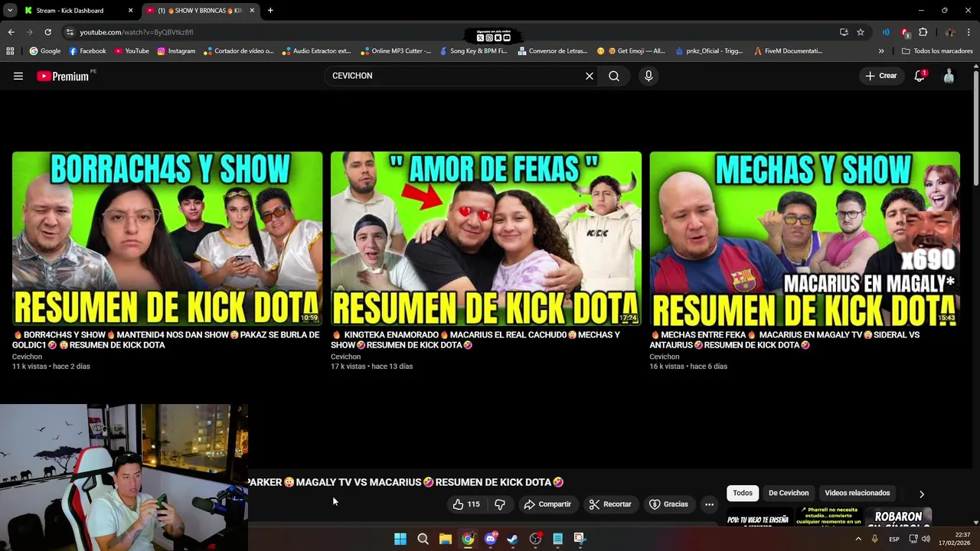Open Chrome extensions puzzle icon
The height and width of the screenshot is (551, 980).
923,32
